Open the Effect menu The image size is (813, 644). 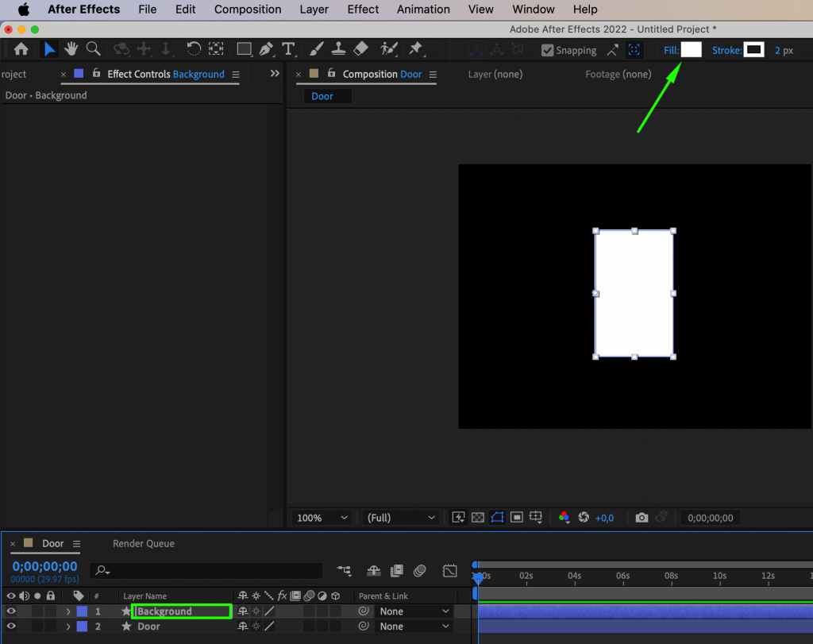pyautogui.click(x=363, y=9)
